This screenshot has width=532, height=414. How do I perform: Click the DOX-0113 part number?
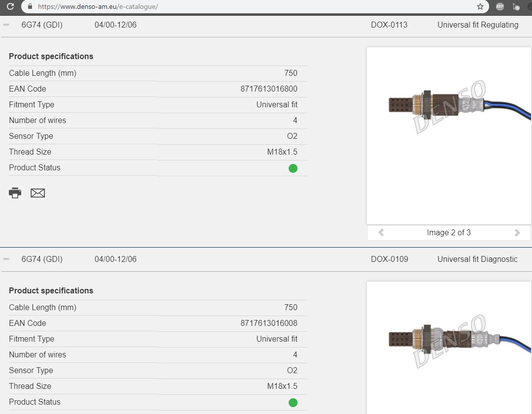pos(389,25)
